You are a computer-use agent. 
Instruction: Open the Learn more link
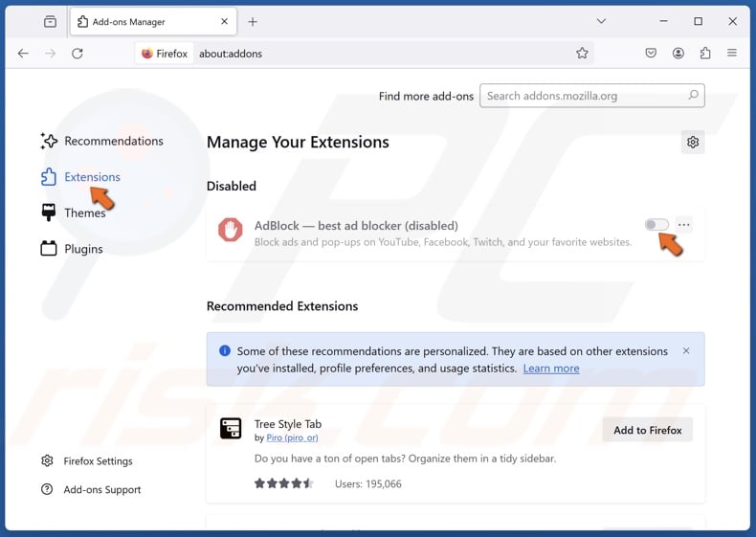(x=551, y=369)
